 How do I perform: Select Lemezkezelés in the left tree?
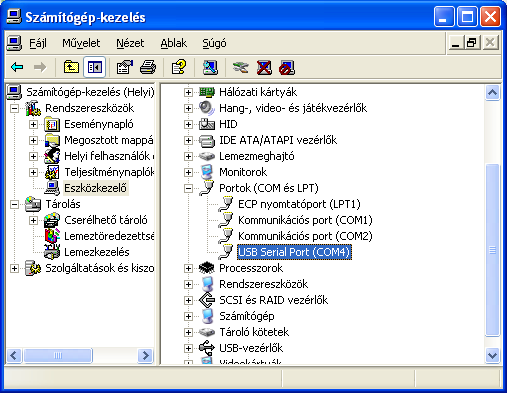pyautogui.click(x=97, y=252)
